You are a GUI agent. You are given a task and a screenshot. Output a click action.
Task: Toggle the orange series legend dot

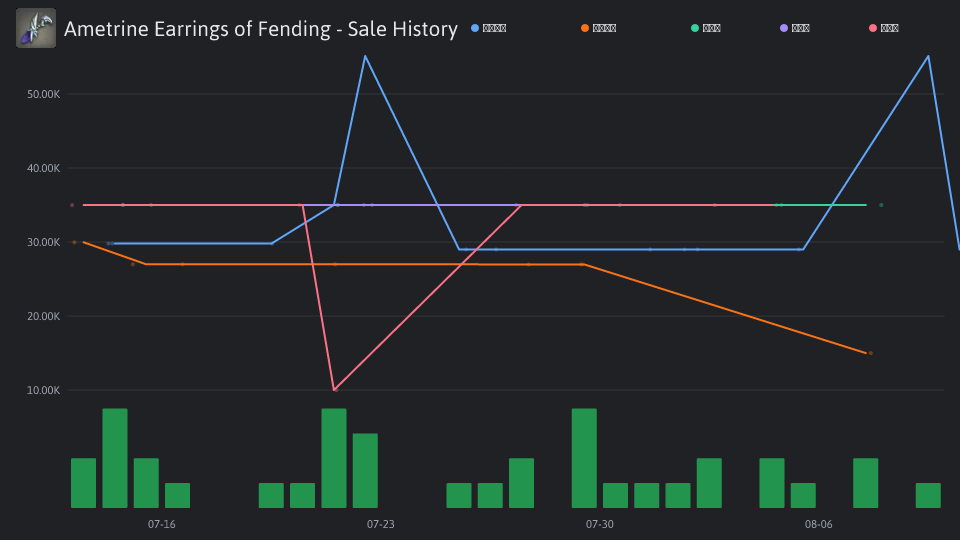click(x=585, y=28)
